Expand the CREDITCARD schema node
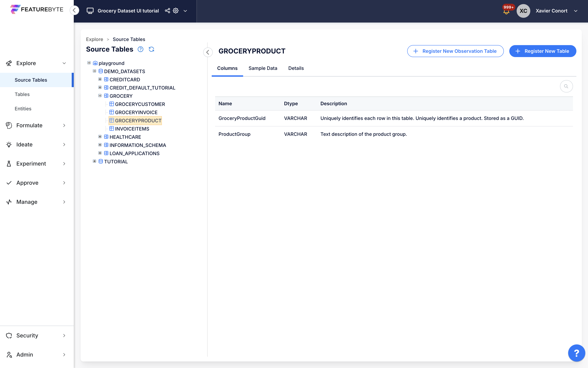 [100, 79]
